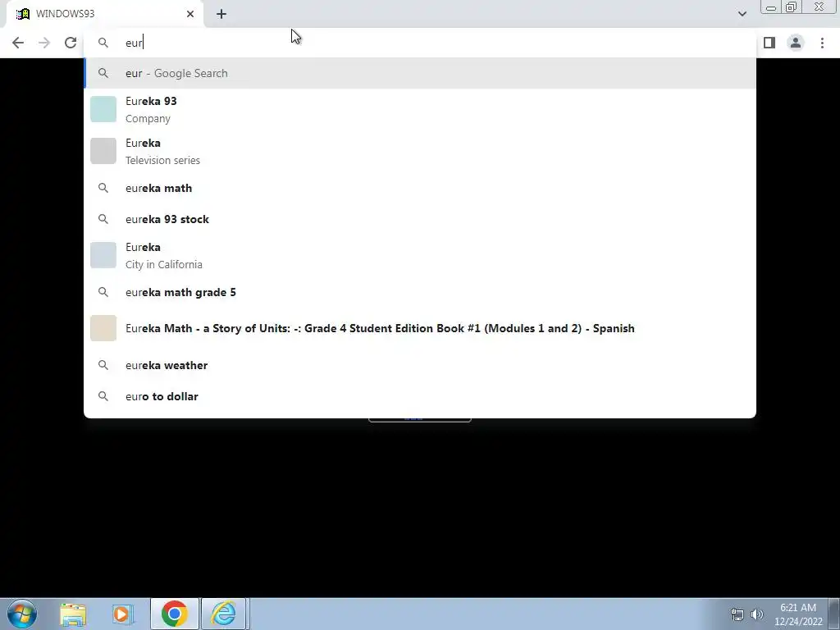Open the profile avatar menu
Image resolution: width=840 pixels, height=630 pixels.
(796, 43)
